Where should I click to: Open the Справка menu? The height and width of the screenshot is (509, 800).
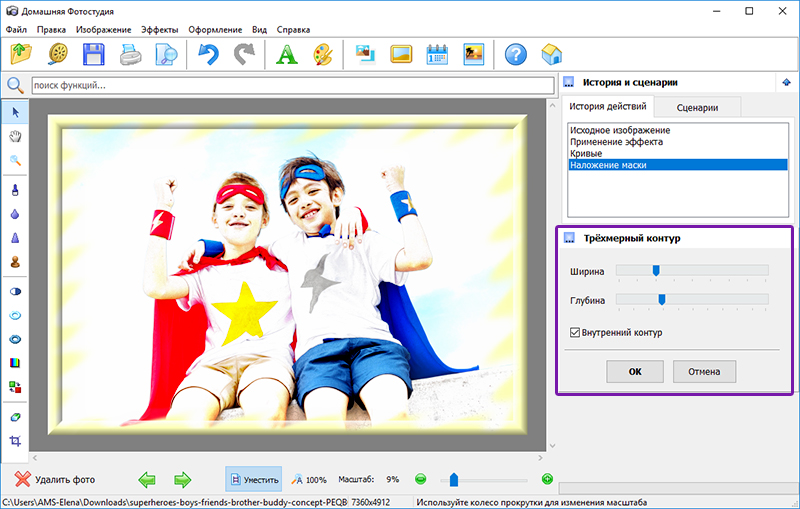(293, 30)
